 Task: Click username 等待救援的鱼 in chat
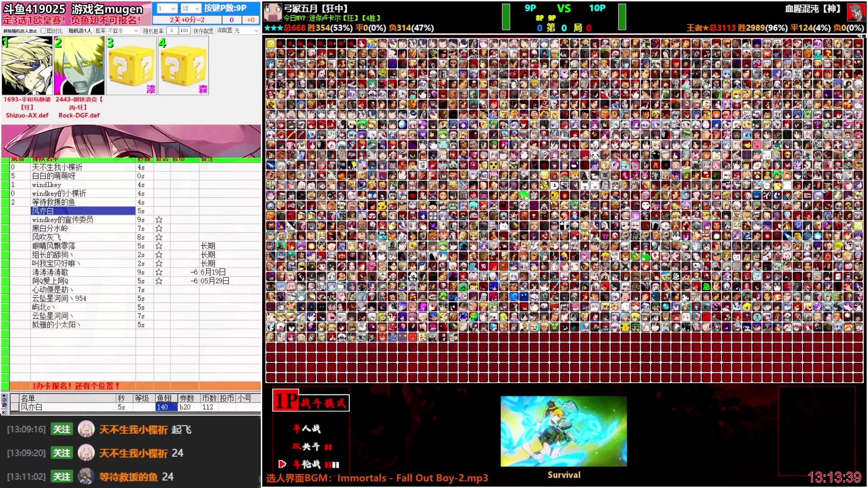coord(129,476)
